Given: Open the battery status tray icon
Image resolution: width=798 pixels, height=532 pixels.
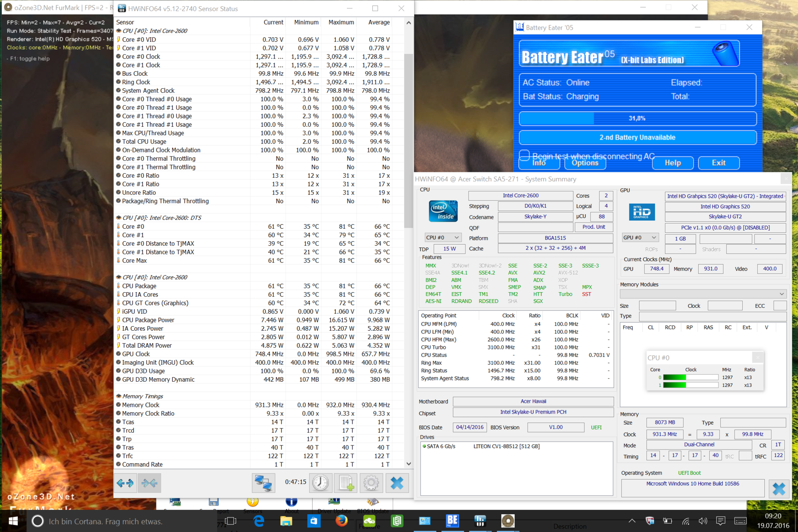Looking at the screenshot, I should click(x=667, y=521).
